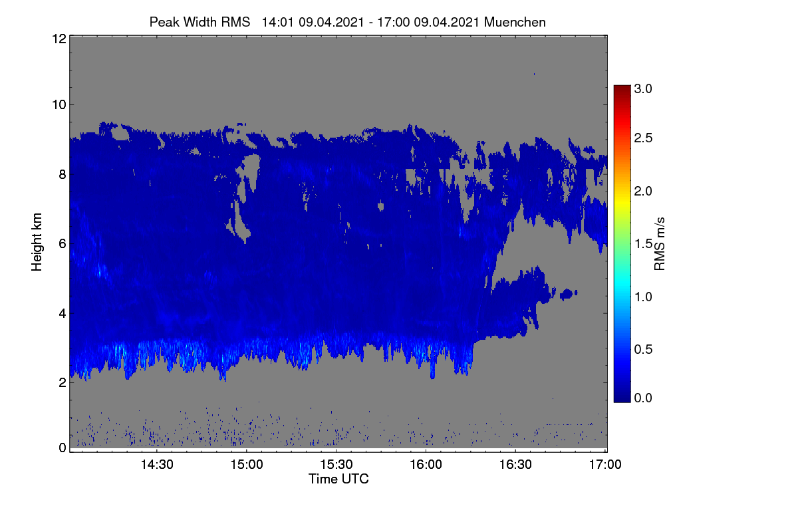Click the 16:30 time tick label
The image size is (798, 532).
coord(516,464)
